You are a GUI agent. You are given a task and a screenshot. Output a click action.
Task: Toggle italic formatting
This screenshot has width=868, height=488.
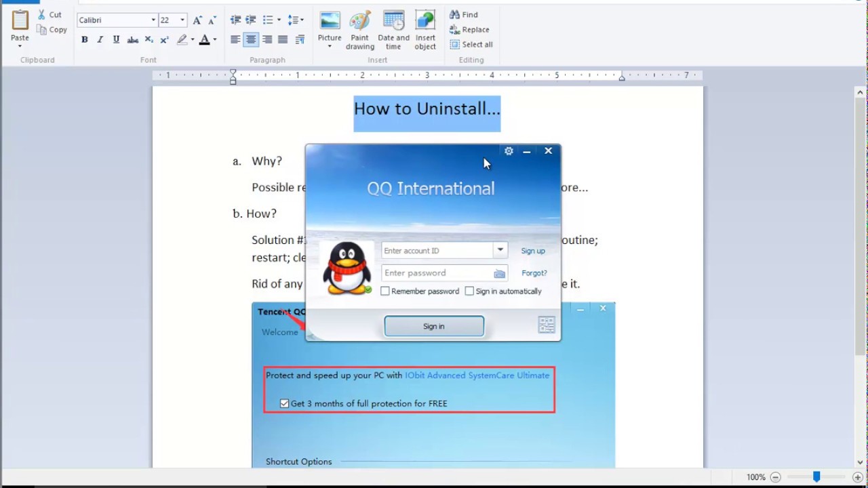[100, 40]
